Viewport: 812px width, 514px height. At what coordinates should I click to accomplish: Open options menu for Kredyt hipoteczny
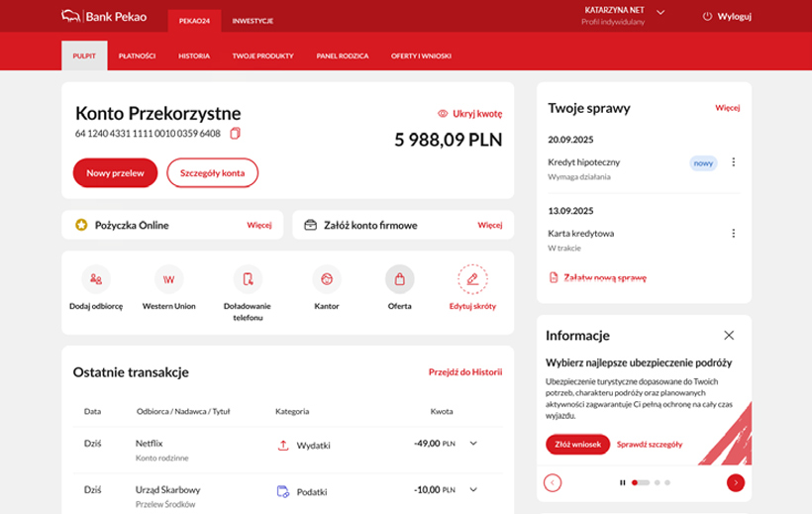[x=734, y=162]
